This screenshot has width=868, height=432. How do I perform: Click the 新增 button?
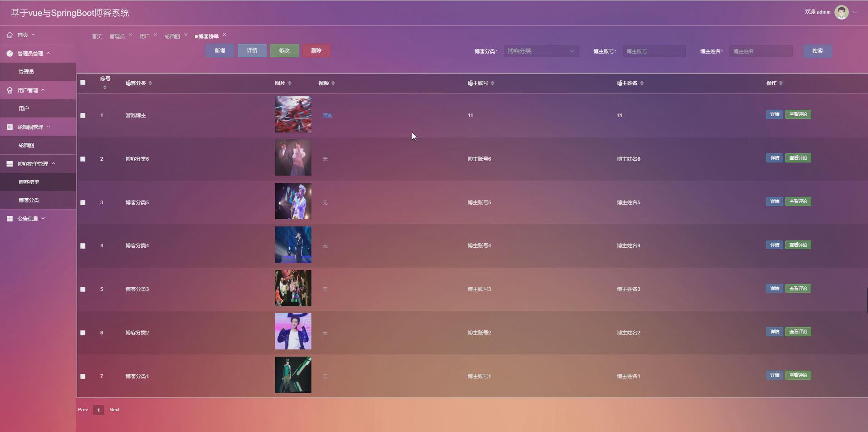(220, 50)
